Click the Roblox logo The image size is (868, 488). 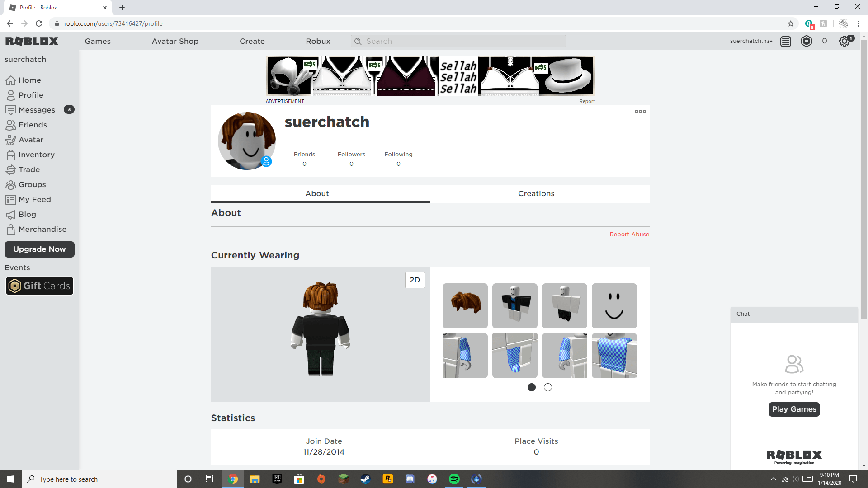pos(32,41)
